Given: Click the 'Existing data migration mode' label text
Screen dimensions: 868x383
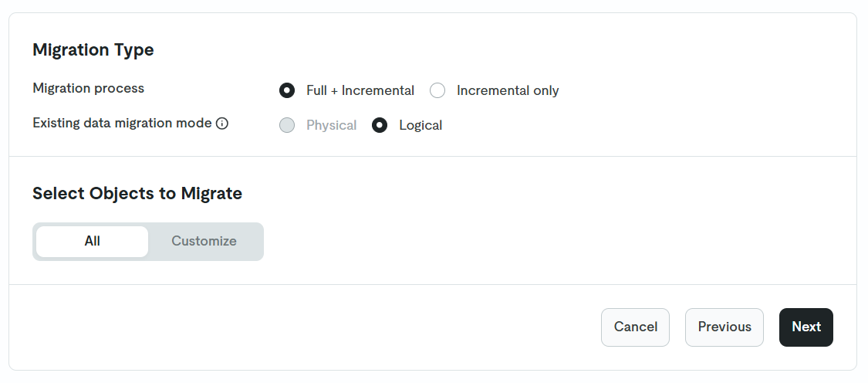Looking at the screenshot, I should tap(122, 123).
